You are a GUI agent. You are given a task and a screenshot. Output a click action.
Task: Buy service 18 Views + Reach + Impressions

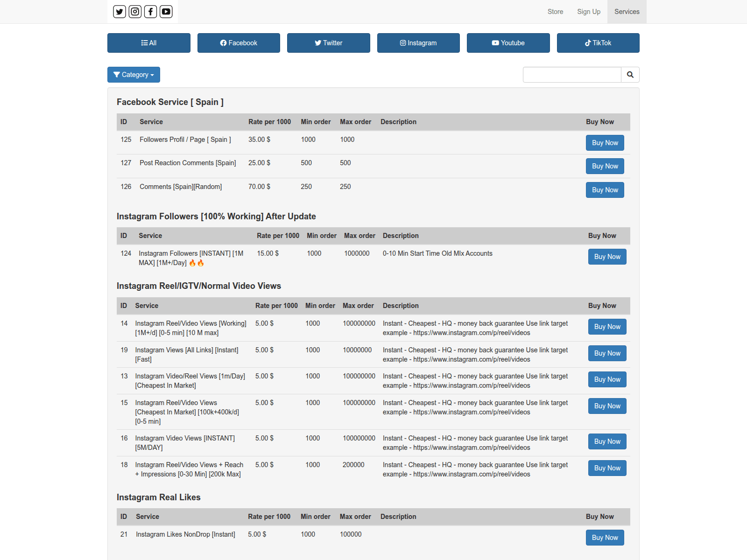[x=607, y=468]
